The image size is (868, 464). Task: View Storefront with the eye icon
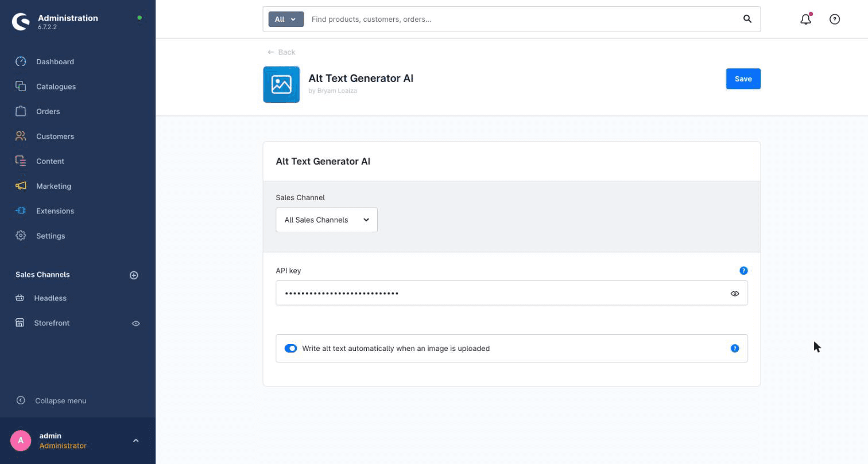[x=136, y=323]
